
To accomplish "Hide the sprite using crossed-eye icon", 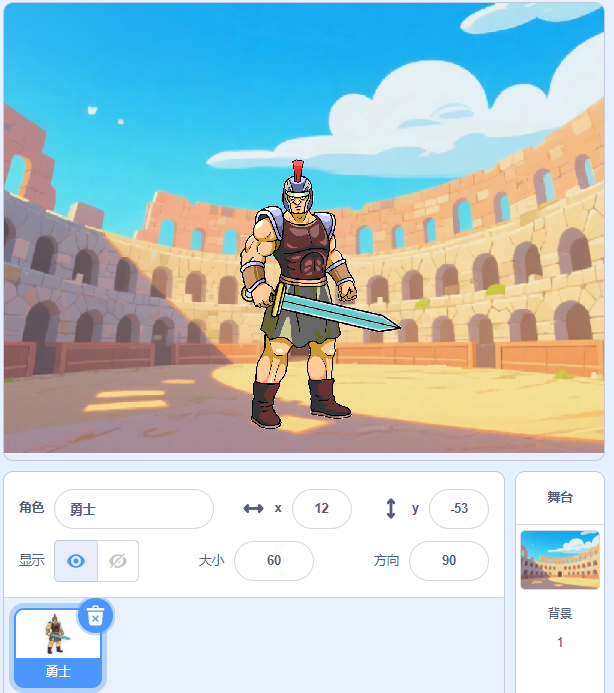I will click(x=118, y=561).
